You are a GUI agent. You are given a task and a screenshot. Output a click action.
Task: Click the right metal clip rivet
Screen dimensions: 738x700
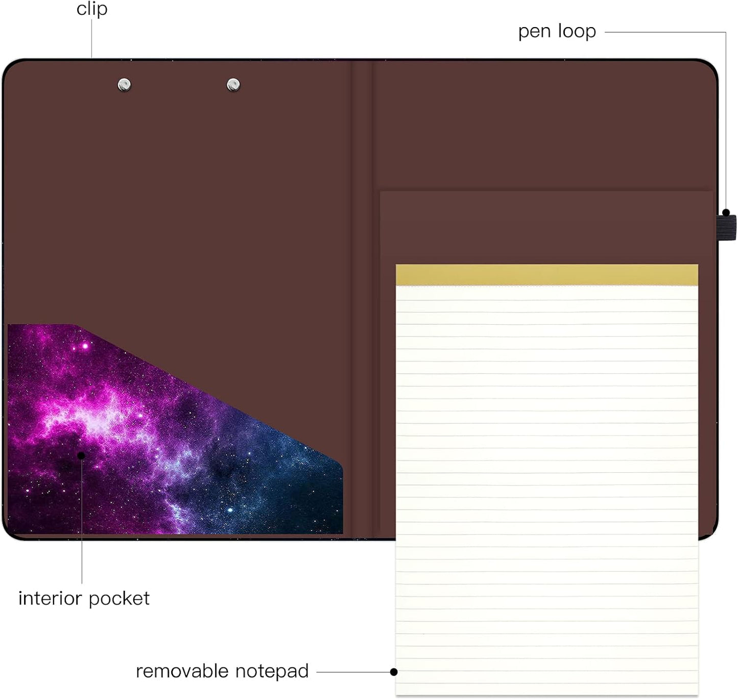coord(233,84)
